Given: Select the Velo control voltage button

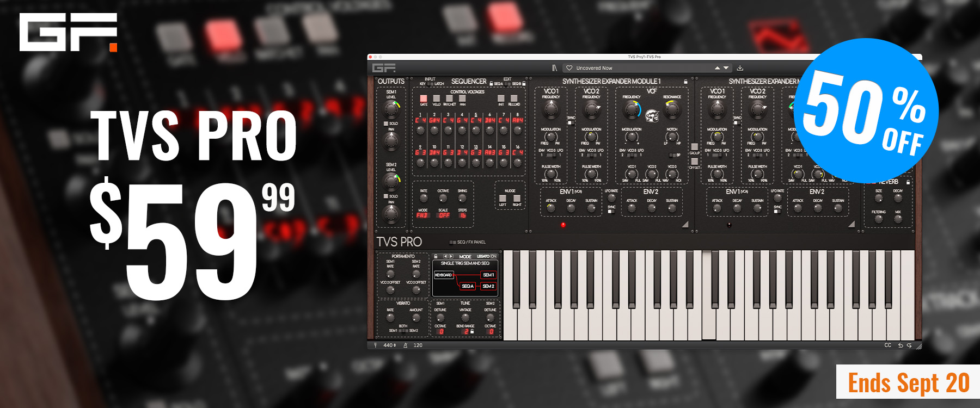Looking at the screenshot, I should (x=436, y=98).
